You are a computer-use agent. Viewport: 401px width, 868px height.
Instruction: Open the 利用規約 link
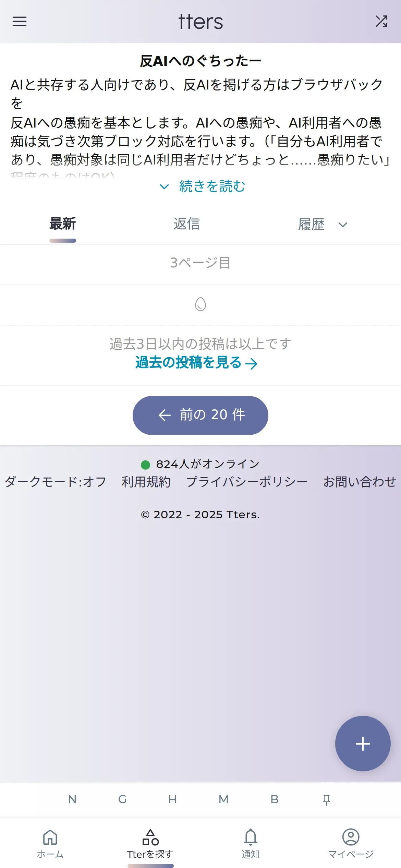[x=146, y=482]
